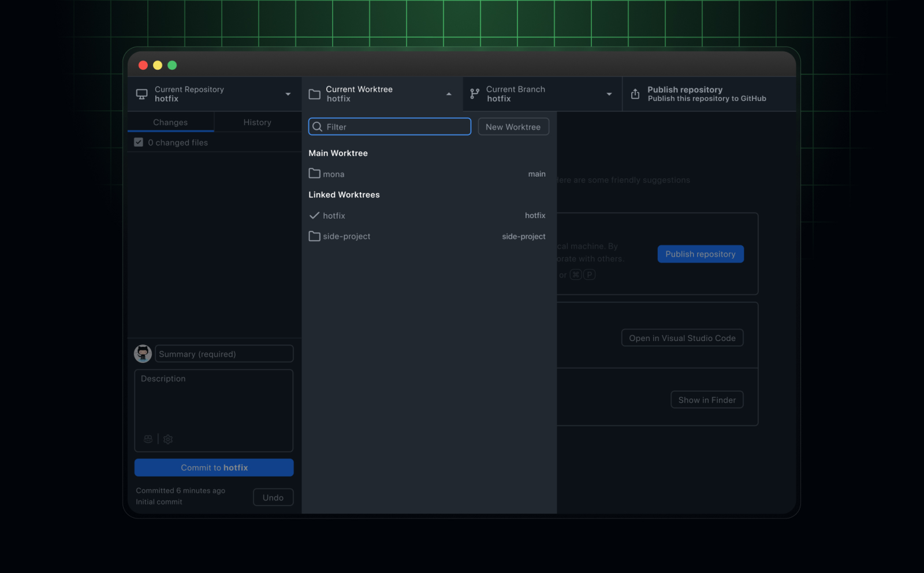924x573 pixels.
Task: Click the side-project branch label on right
Action: 524,237
